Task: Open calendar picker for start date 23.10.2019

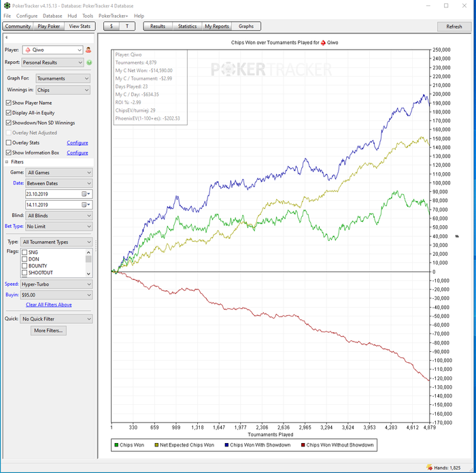Action: (x=86, y=194)
